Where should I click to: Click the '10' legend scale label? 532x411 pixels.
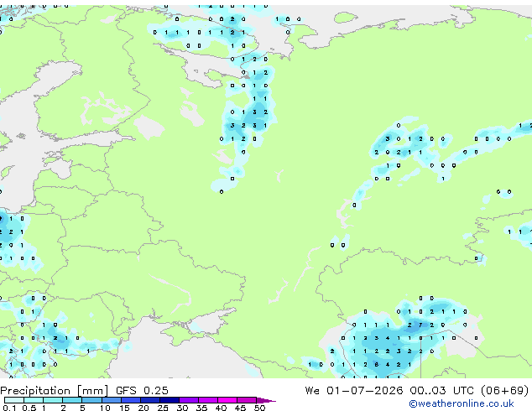click(x=105, y=408)
